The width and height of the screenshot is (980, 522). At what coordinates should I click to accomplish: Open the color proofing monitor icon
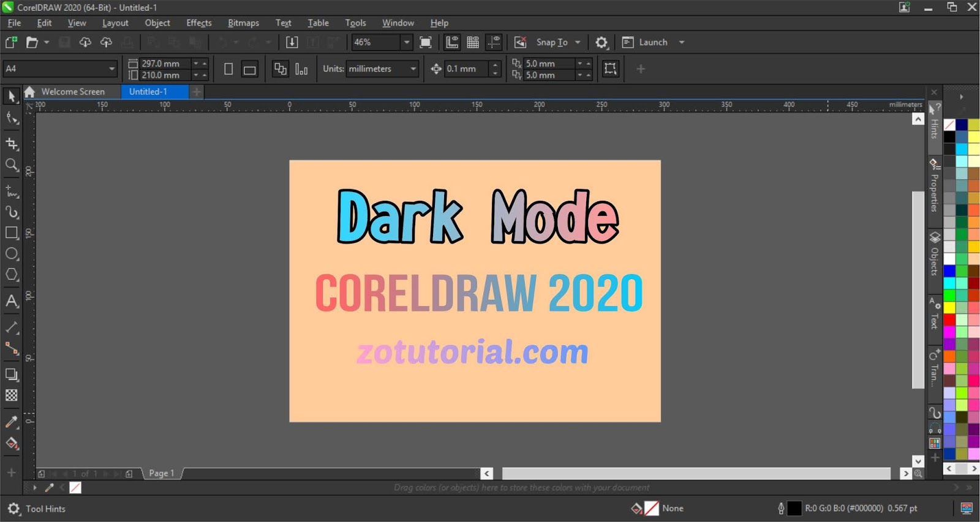[967, 508]
